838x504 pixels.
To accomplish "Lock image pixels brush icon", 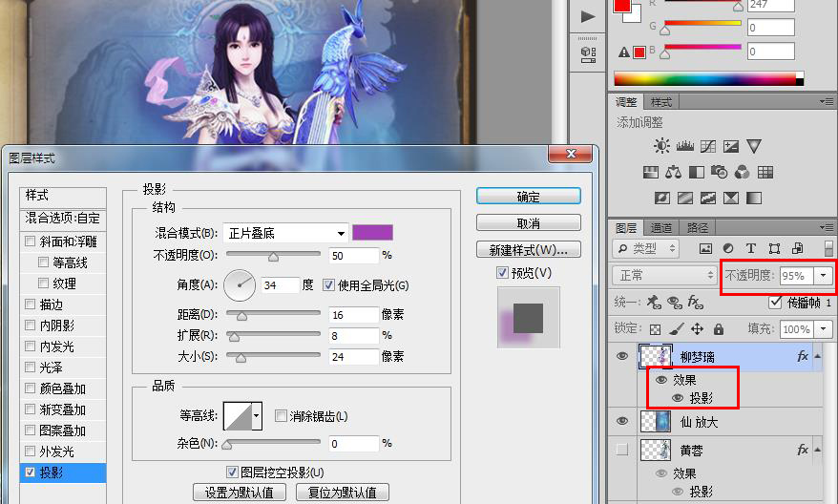I will click(676, 328).
